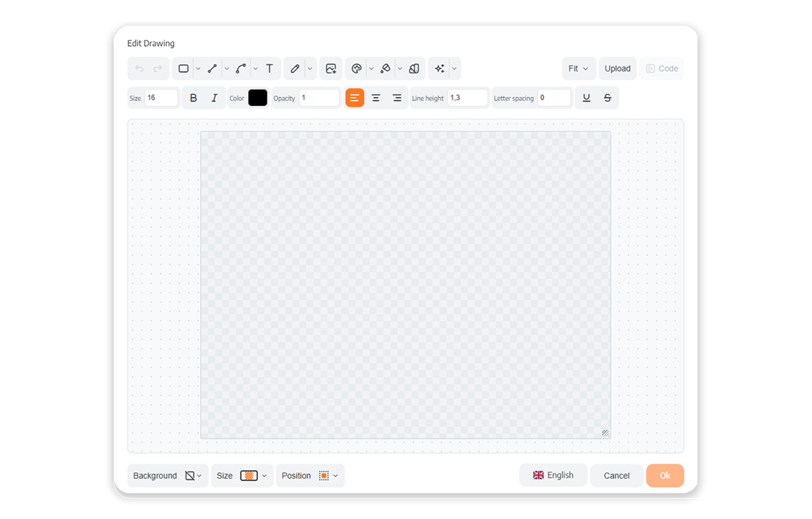812x519 pixels.
Task: Click the Upload button
Action: pos(618,69)
